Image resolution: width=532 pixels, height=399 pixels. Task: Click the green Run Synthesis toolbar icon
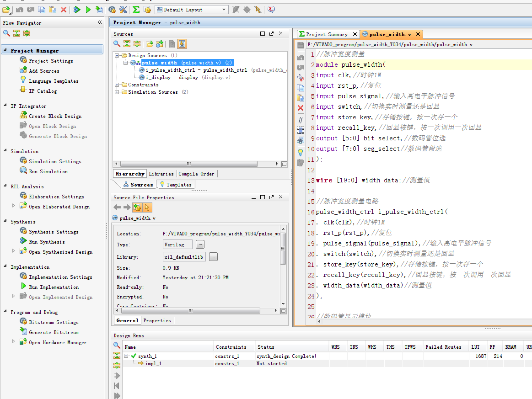77,9
